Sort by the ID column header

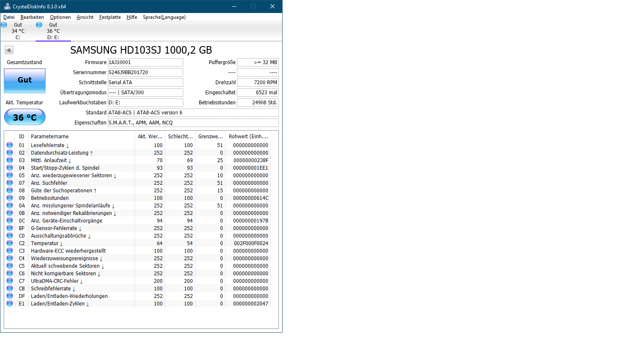pos(21,137)
